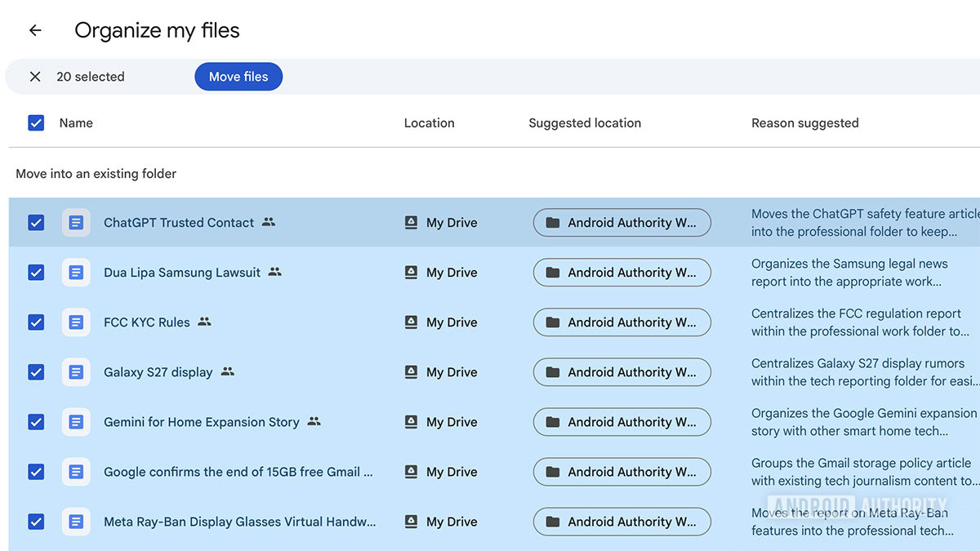Click the 20 selected count label

(91, 77)
